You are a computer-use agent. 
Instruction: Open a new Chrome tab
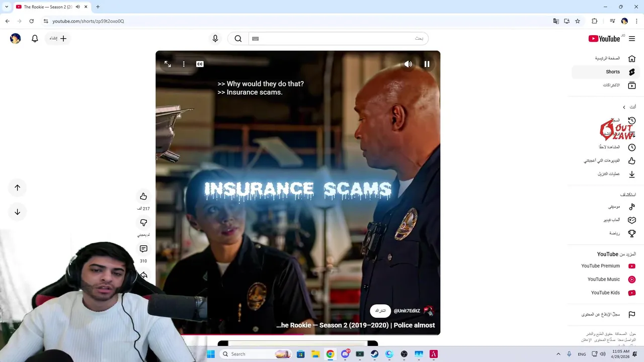pyautogui.click(x=98, y=7)
